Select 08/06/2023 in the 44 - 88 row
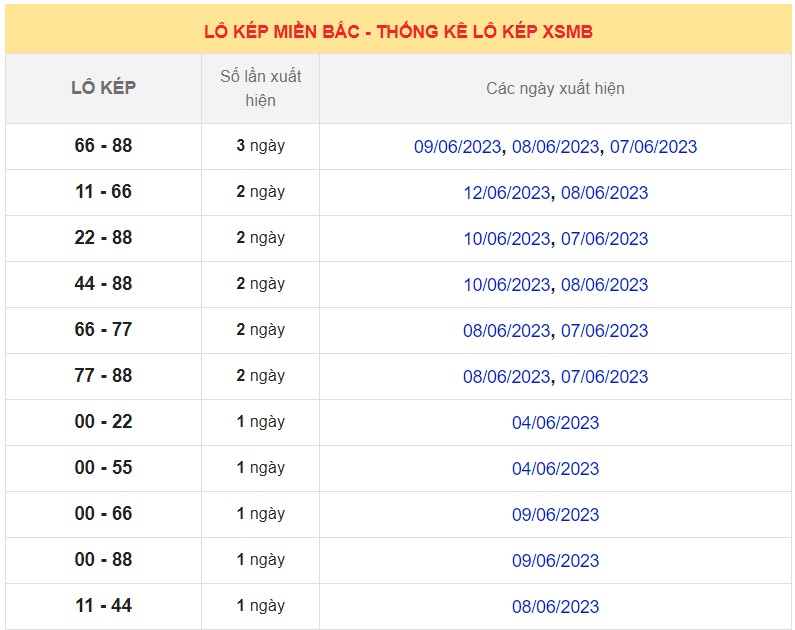The image size is (795, 630). (604, 285)
